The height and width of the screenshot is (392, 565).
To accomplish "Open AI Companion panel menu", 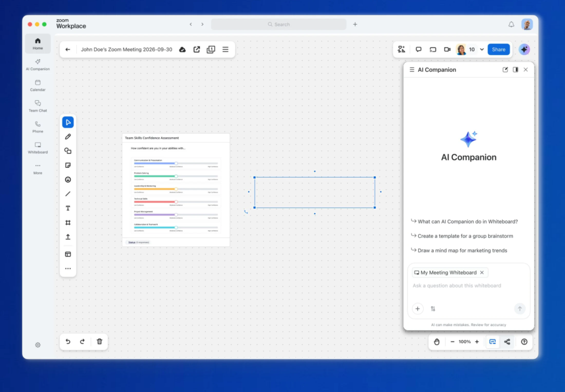I will tap(412, 70).
